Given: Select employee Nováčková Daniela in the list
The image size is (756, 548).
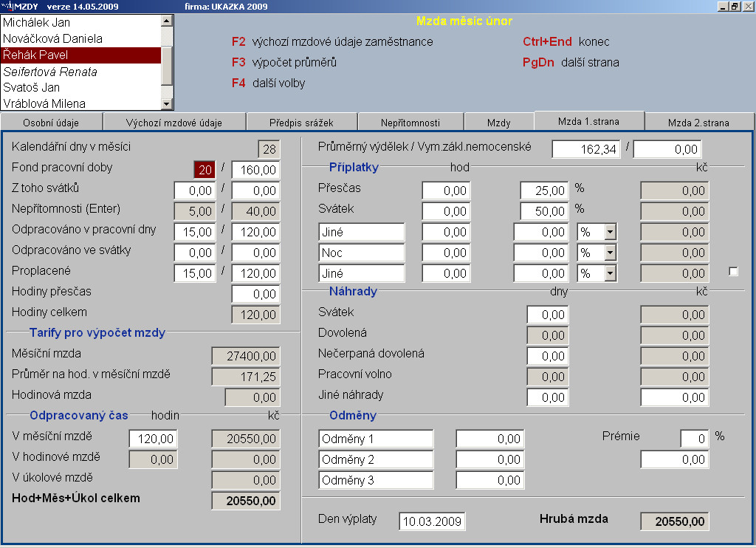Looking at the screenshot, I should coord(81,38).
